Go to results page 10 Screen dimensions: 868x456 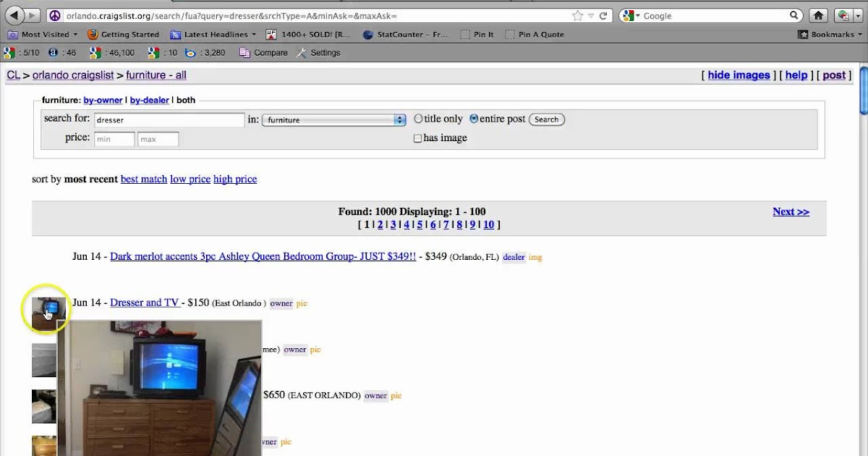[488, 224]
